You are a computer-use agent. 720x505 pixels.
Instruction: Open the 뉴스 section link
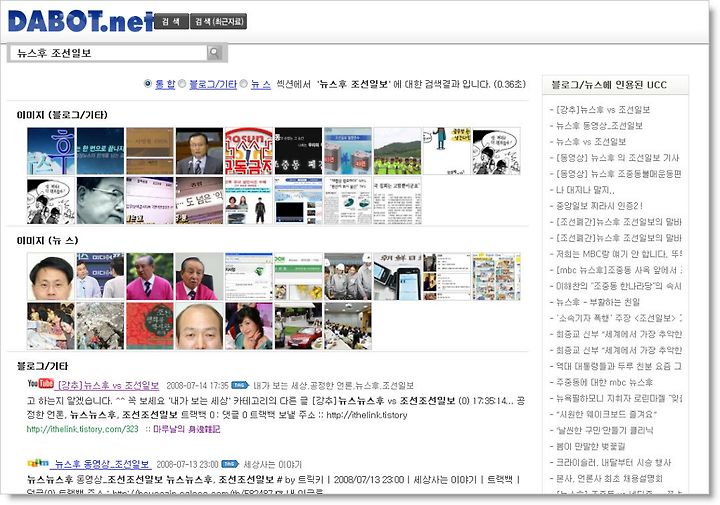(261, 84)
